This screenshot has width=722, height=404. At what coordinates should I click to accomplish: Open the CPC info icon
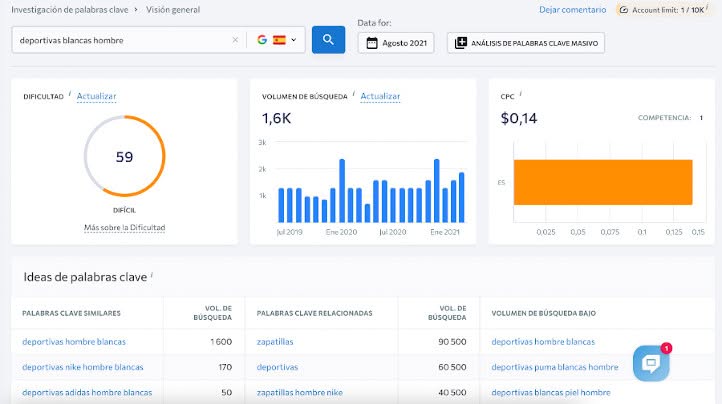(520, 94)
